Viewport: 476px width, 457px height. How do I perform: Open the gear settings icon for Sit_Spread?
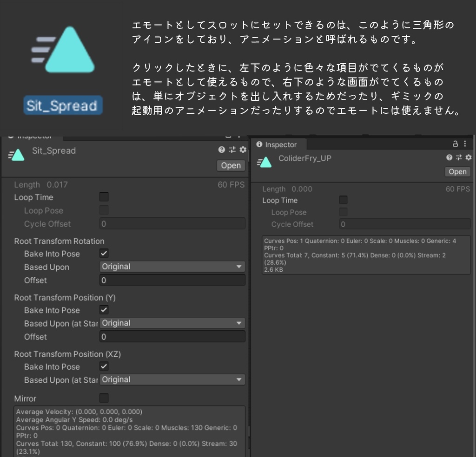click(242, 150)
